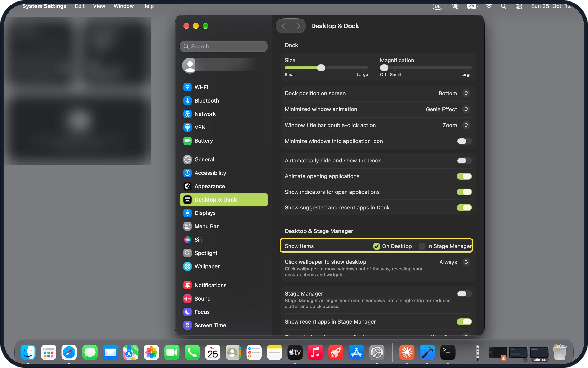Select Appearance in the sidebar

pos(224,186)
